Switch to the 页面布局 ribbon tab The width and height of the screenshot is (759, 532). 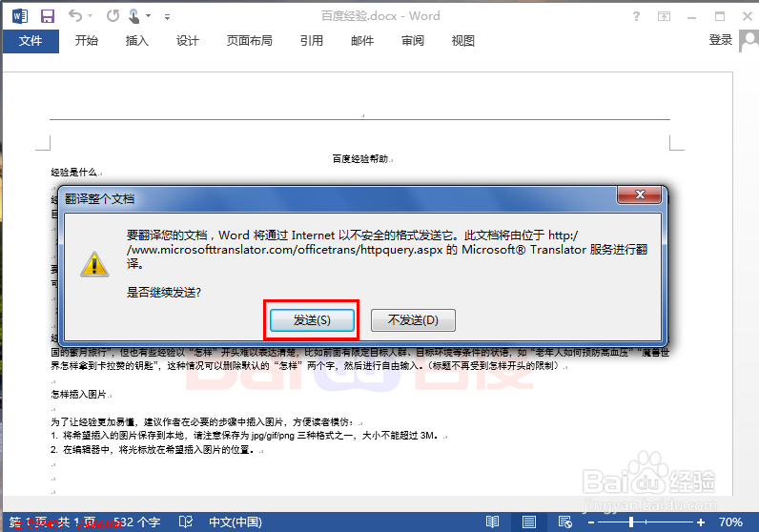(249, 41)
